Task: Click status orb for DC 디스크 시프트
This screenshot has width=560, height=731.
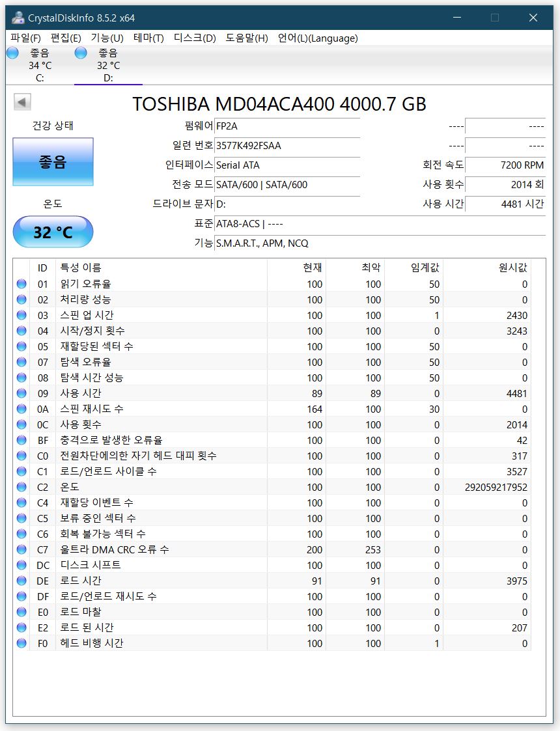Action: click(21, 565)
